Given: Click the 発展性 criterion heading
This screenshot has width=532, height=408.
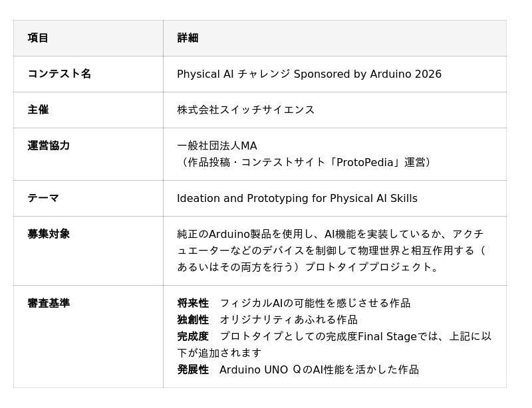Looking at the screenshot, I should 193,369.
